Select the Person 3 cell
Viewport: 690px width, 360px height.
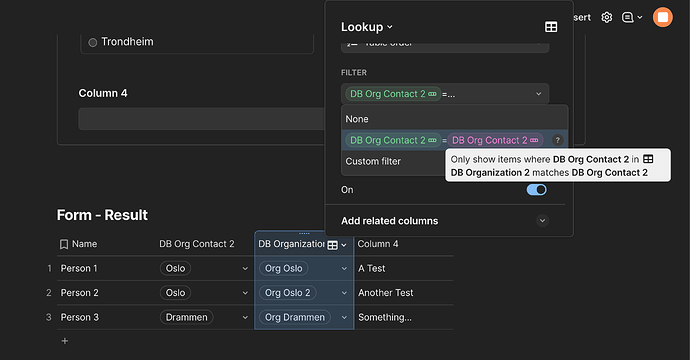[x=79, y=317]
